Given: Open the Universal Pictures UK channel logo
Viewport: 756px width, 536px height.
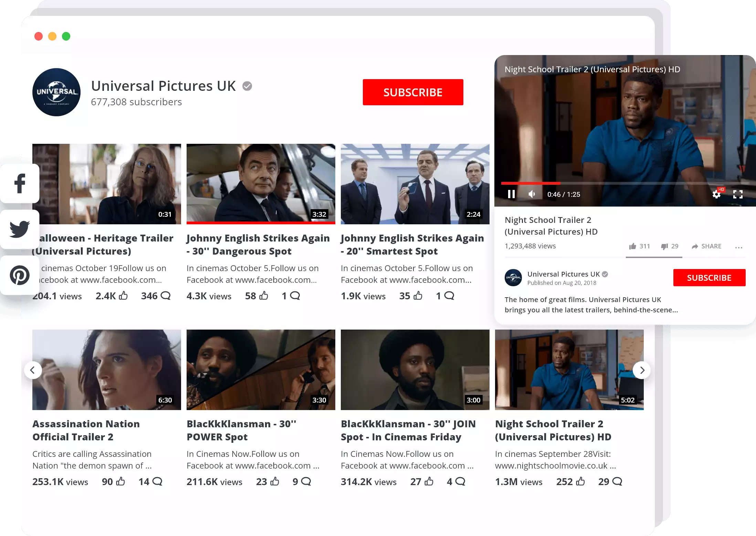Looking at the screenshot, I should (x=56, y=92).
